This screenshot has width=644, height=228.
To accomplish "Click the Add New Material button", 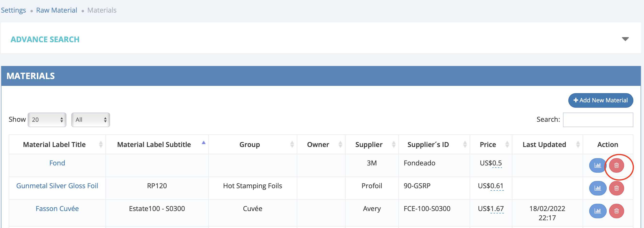I will click(x=601, y=100).
